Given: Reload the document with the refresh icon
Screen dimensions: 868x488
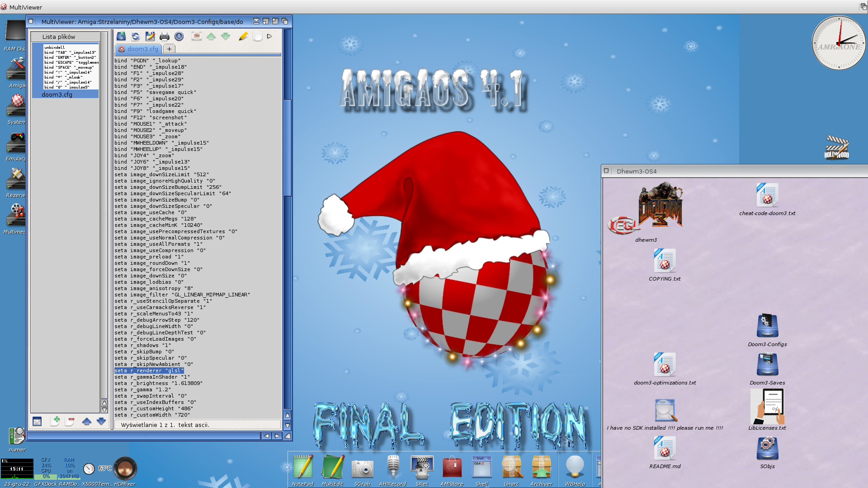Looking at the screenshot, I should point(135,36).
